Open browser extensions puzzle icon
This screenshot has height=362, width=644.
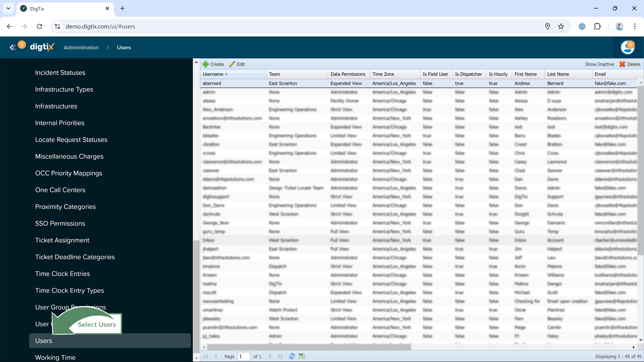point(597,26)
